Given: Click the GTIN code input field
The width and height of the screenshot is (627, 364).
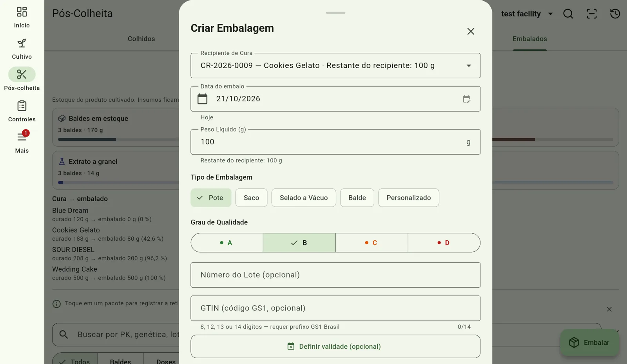Looking at the screenshot, I should point(335,308).
